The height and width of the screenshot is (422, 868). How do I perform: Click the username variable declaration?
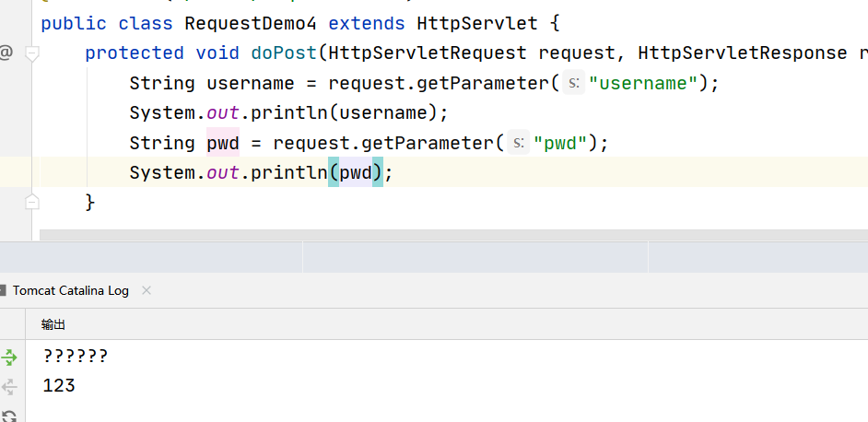(x=251, y=84)
